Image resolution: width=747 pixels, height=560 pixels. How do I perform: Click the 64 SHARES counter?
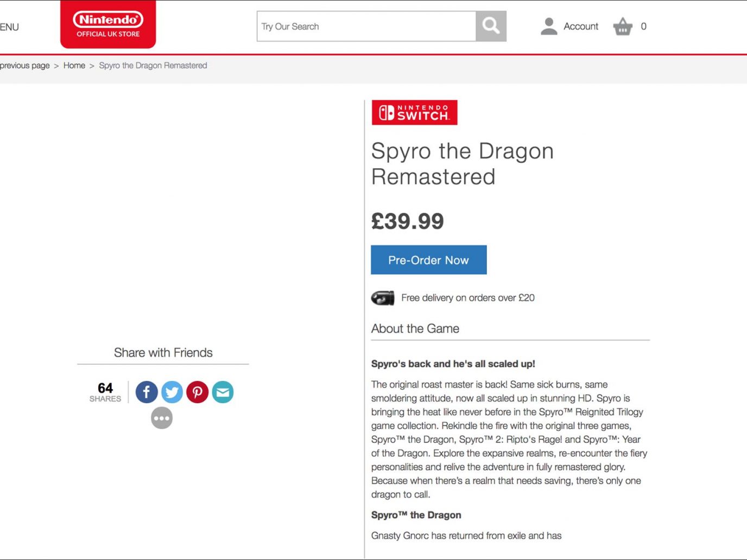(105, 392)
